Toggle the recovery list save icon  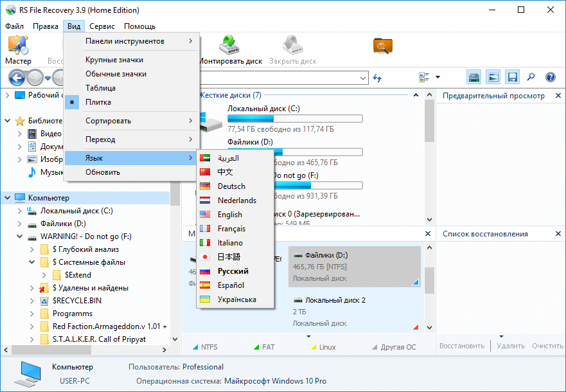click(513, 77)
